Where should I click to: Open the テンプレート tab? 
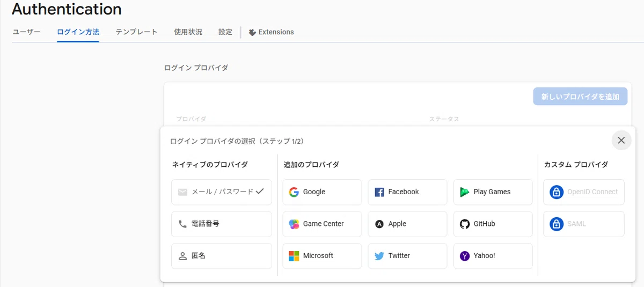coord(136,32)
